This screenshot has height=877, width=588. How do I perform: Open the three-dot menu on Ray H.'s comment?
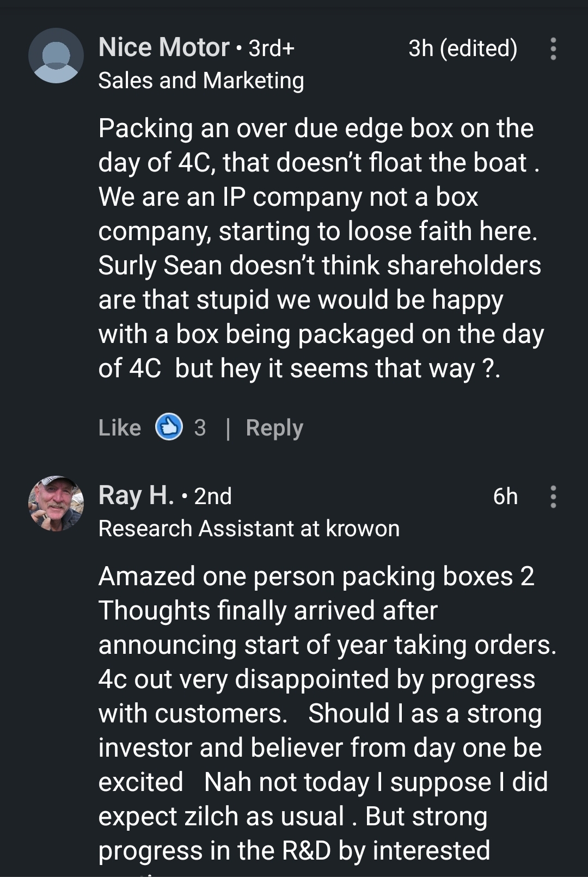[x=553, y=497]
